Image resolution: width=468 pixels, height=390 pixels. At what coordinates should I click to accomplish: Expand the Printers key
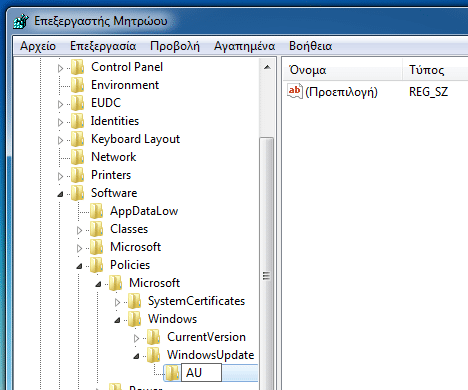[60, 176]
